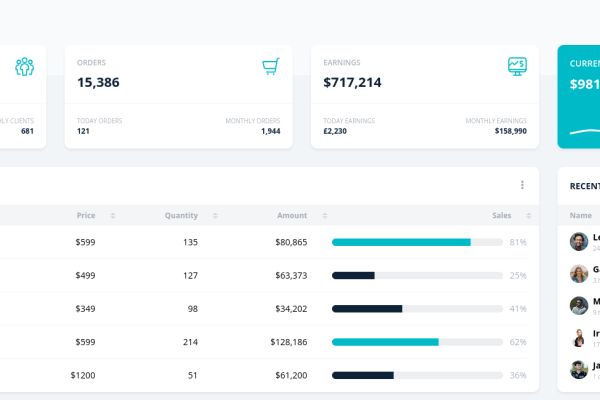Viewport: 600px width, 400px height.
Task: Click the Earnings total $717,214
Action: tap(352, 82)
